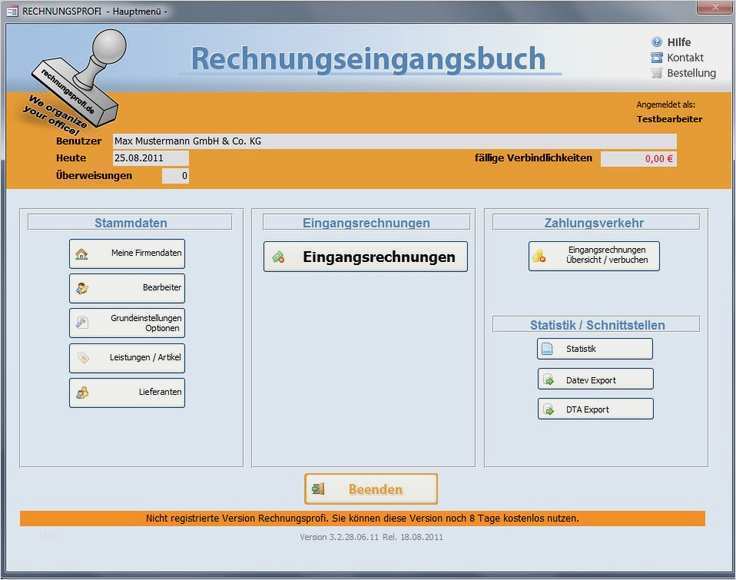Click the house icon on Meine Firmendaten
Screen dimensions: 736x580
pyautogui.click(x=82, y=254)
